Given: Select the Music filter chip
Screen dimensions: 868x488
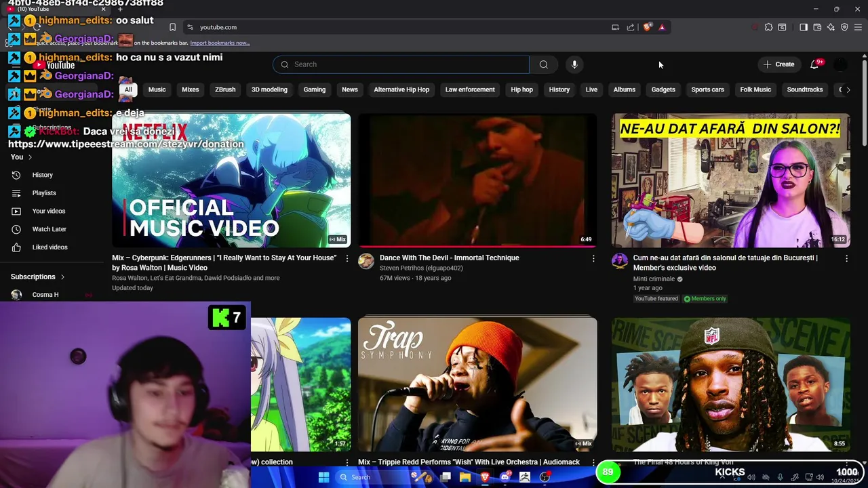Looking at the screenshot, I should pyautogui.click(x=157, y=89).
